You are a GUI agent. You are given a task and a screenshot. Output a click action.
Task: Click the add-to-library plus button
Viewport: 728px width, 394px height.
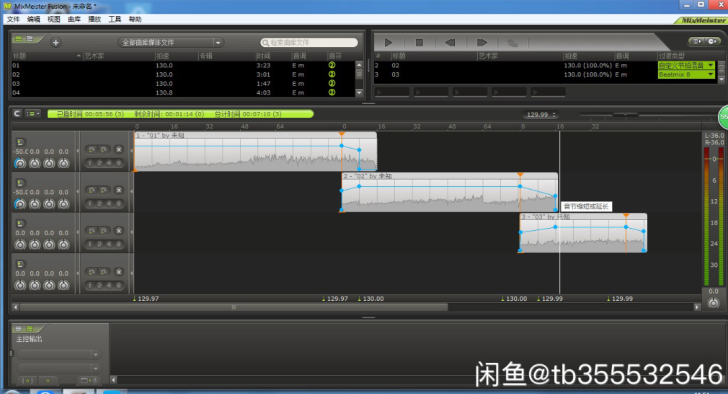point(55,43)
